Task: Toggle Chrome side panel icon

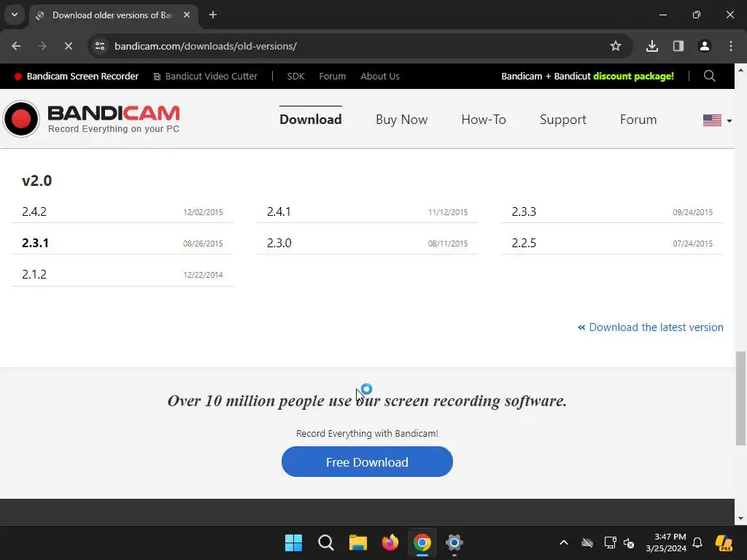Action: pos(678,46)
